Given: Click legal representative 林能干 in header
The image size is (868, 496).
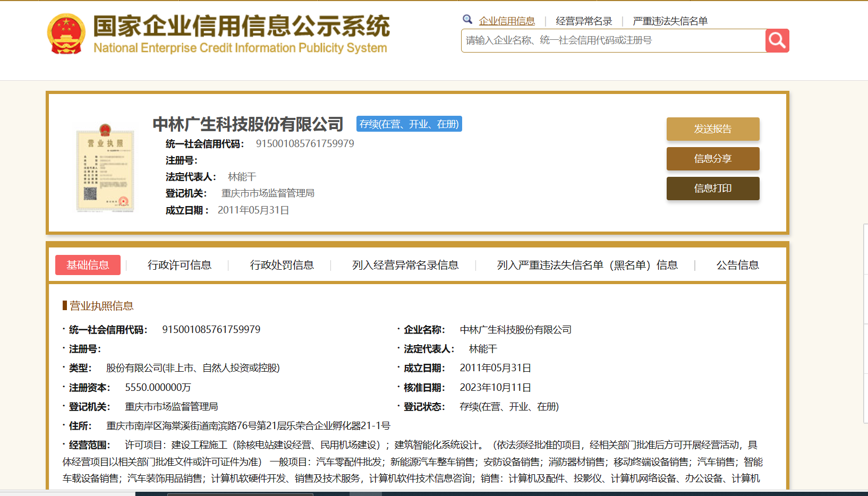Looking at the screenshot, I should click(x=242, y=177).
